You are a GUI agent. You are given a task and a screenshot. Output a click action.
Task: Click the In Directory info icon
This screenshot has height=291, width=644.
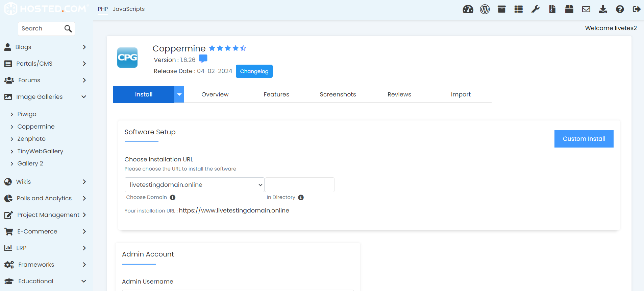tap(301, 198)
